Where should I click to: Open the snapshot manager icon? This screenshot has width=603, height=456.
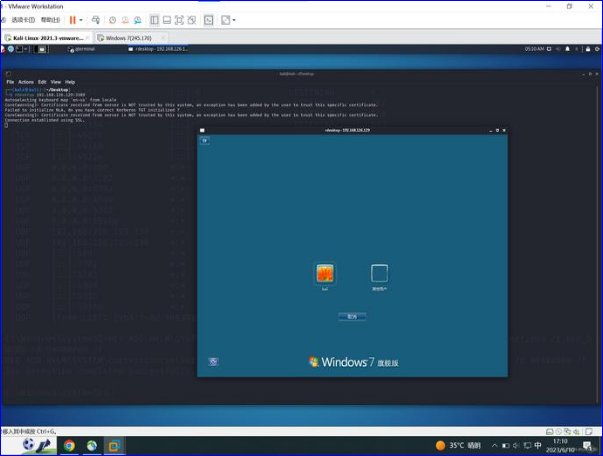tap(137, 19)
